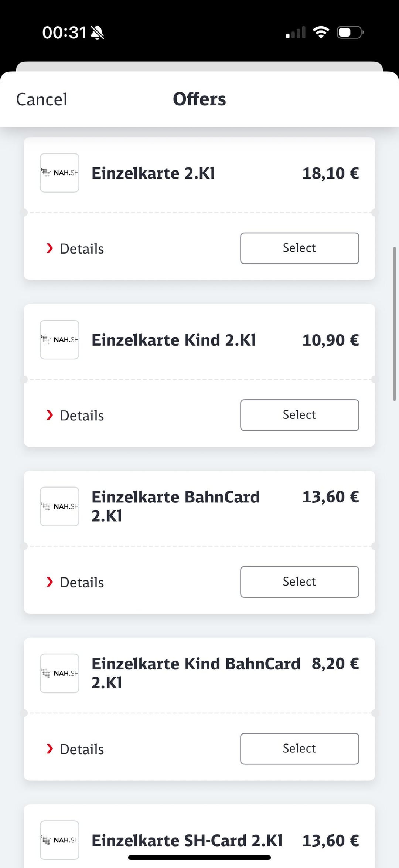Cancel the Offers sheet
The height and width of the screenshot is (868, 399).
point(42,99)
